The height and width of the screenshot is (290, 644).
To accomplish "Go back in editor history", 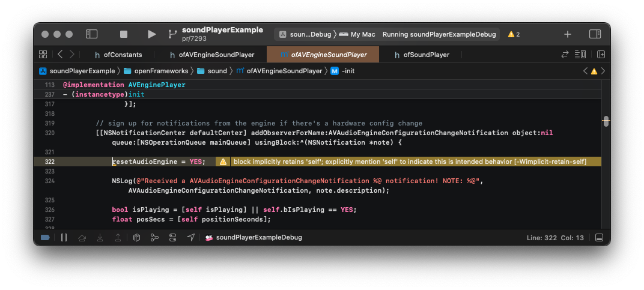I will (60, 54).
